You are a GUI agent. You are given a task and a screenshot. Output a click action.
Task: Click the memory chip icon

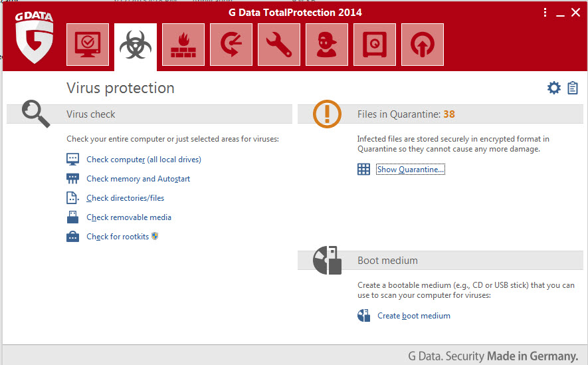coord(72,179)
